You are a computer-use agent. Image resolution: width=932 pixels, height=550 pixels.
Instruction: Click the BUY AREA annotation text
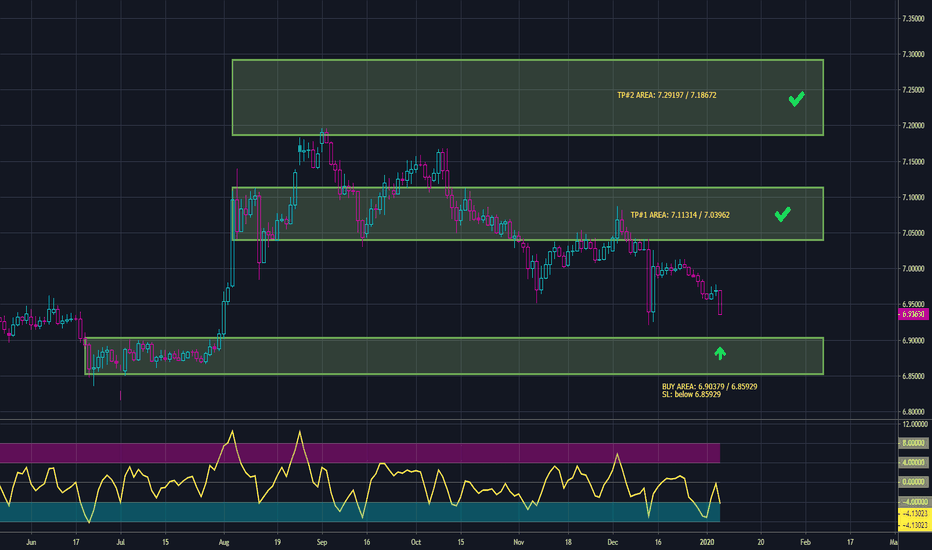coord(709,386)
